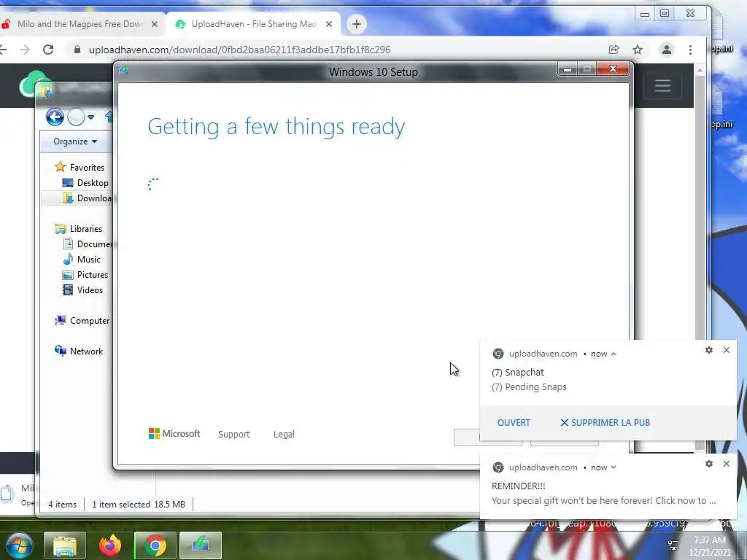
Task: Open File Explorer from taskbar
Action: [65, 545]
